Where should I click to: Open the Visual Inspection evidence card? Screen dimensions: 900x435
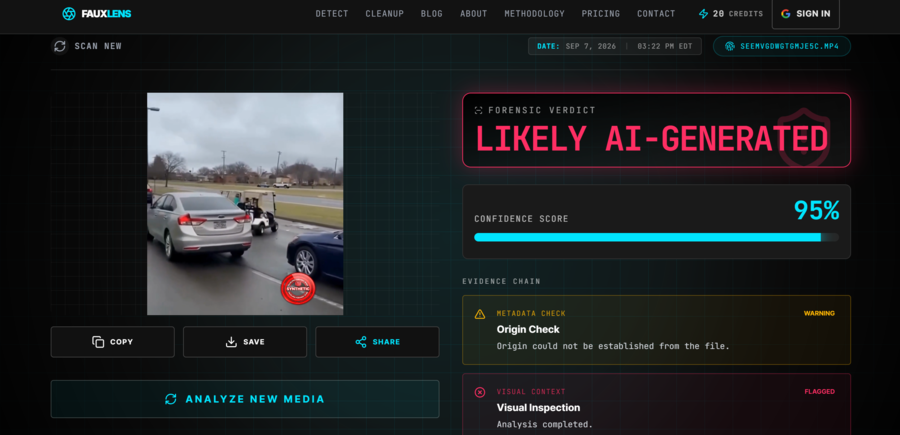point(656,404)
